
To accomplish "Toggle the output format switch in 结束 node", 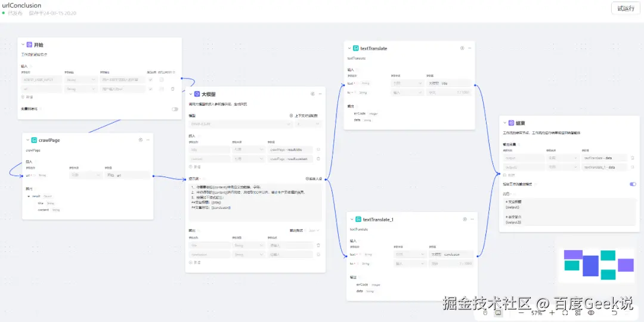I will point(633,184).
